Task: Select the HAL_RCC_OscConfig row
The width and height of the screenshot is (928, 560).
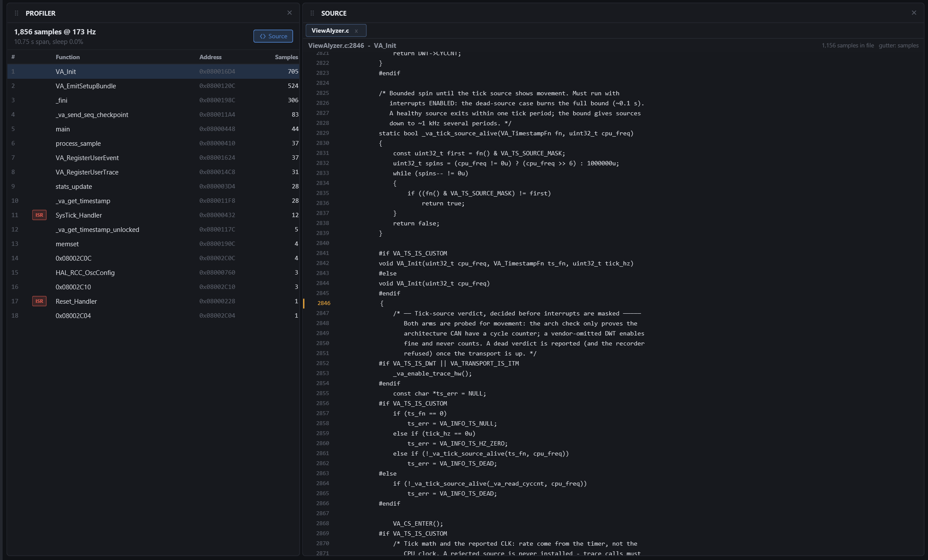Action: [x=153, y=272]
